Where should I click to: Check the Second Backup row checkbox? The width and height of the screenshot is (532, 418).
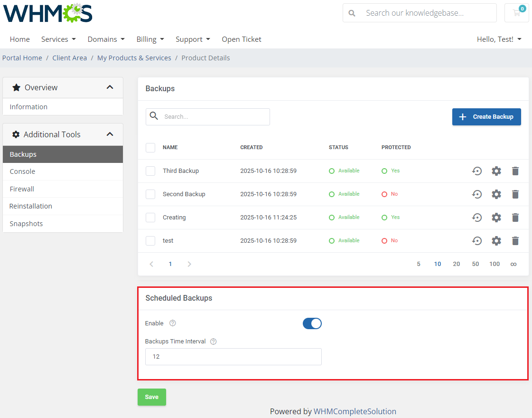point(150,194)
